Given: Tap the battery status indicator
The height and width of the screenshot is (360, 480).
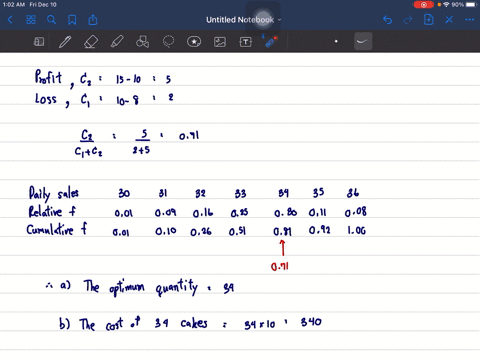Looking at the screenshot, I should [x=471, y=5].
